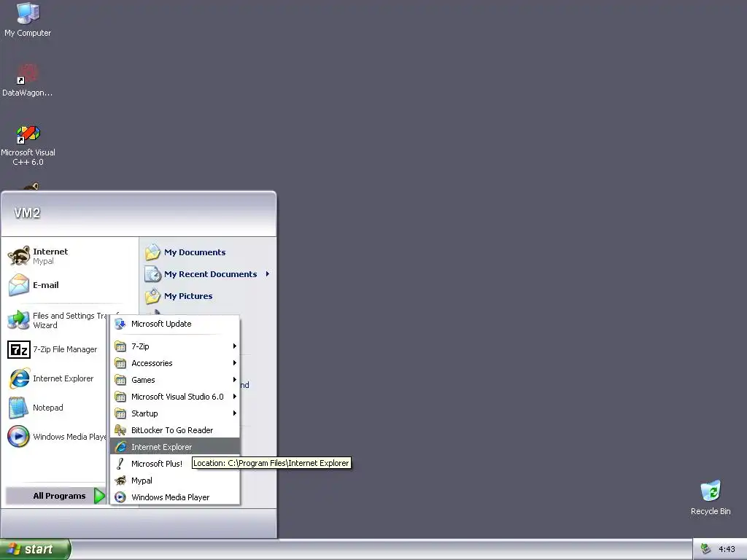Click the BitLocker To Go Reader icon

120,430
